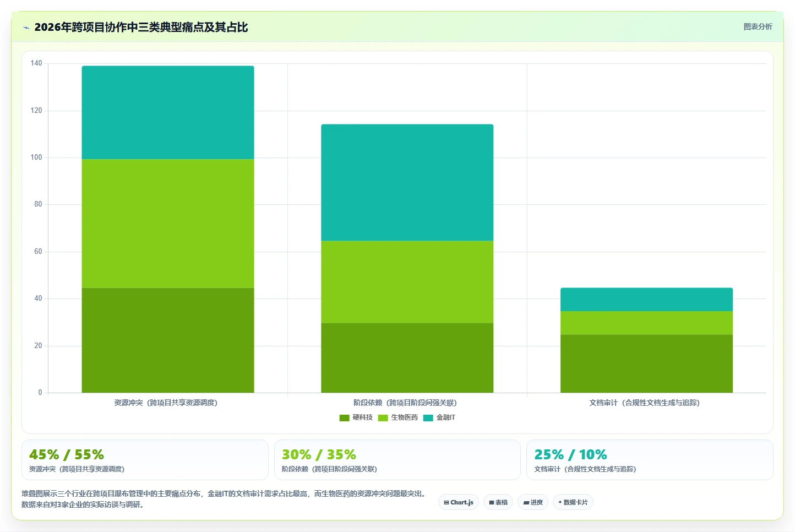This screenshot has height=532, width=795.
Task: Click the 金融IT segment of 文档审计 bar
Action: click(x=646, y=300)
